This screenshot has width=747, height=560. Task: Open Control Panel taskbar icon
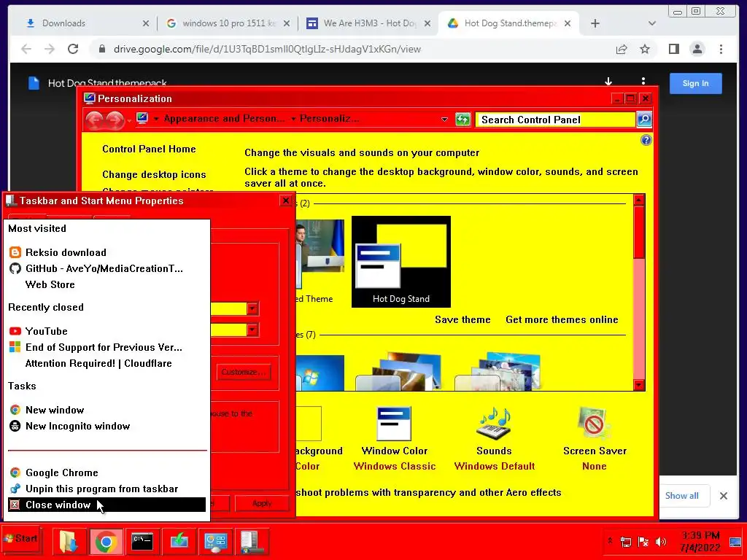tap(215, 542)
